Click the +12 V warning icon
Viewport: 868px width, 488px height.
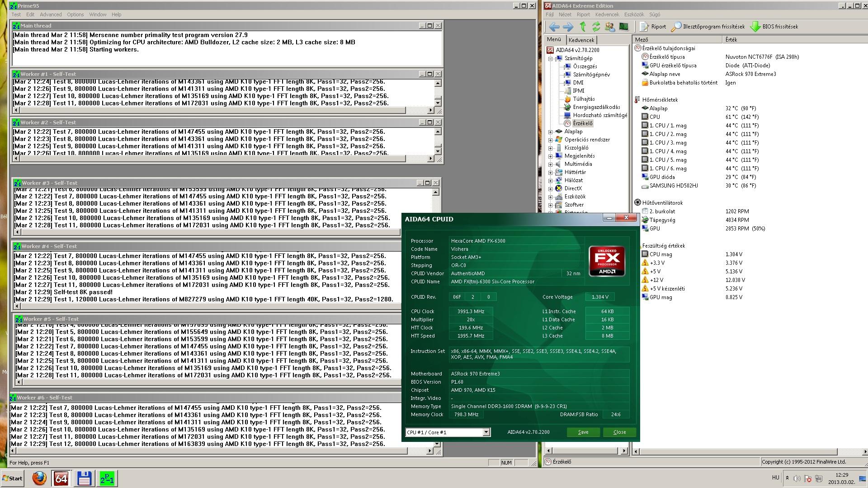[x=645, y=280]
